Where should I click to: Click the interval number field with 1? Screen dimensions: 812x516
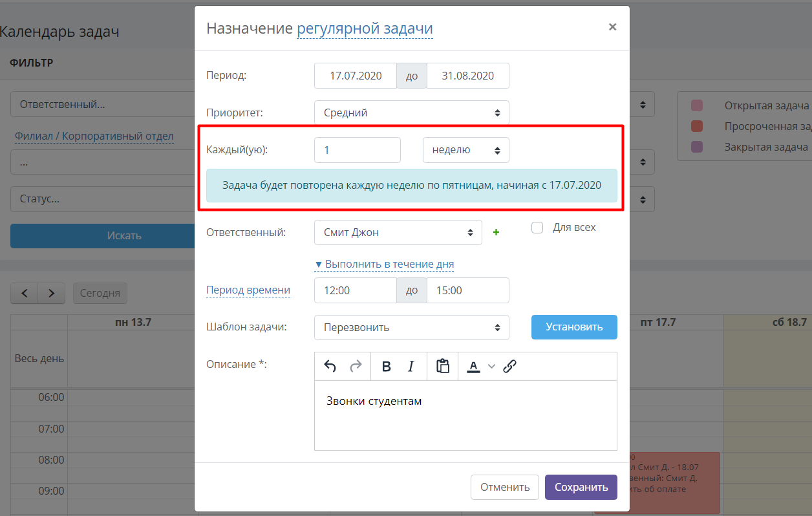358,150
